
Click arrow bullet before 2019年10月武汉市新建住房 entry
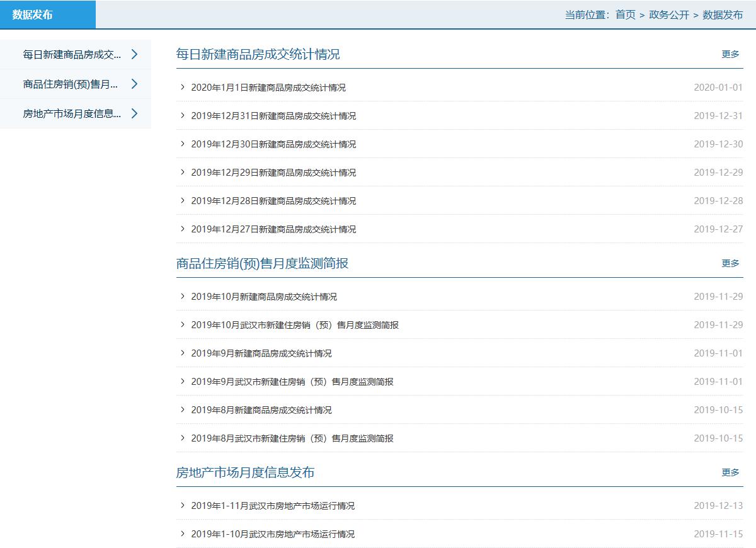[183, 324]
